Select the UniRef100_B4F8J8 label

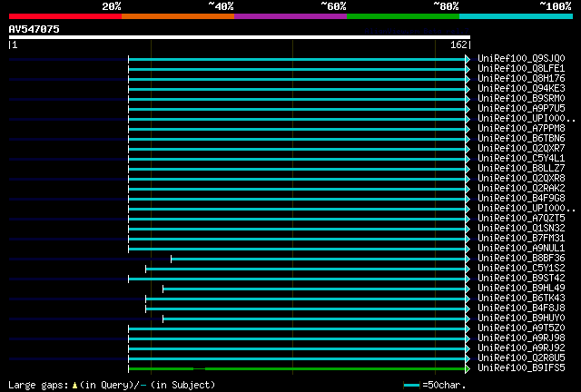(521, 309)
